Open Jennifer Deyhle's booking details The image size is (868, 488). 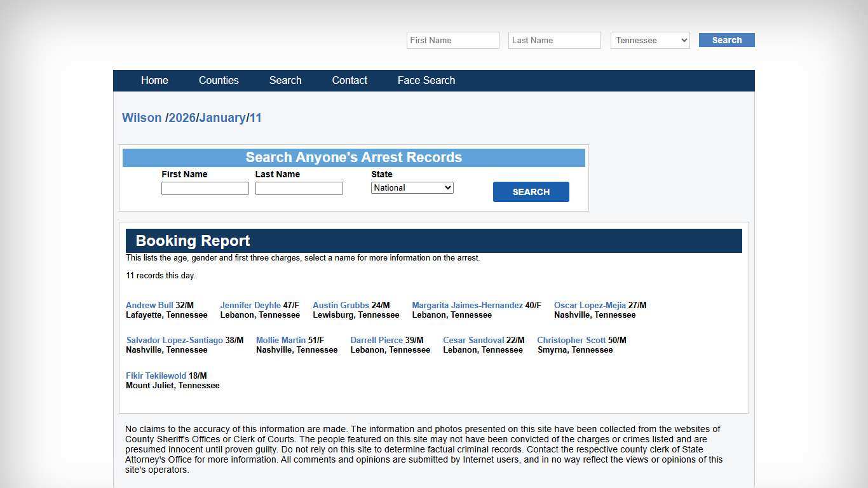point(250,305)
